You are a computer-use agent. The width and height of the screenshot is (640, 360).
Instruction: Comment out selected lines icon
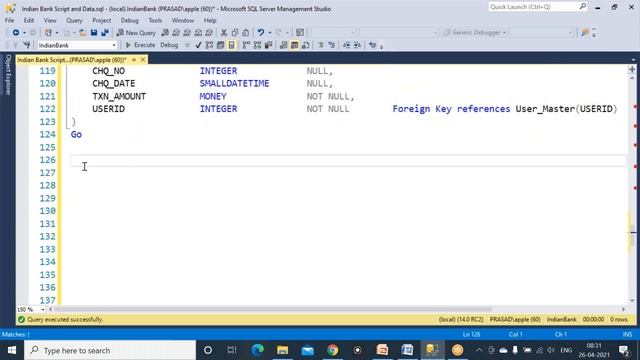tap(320, 45)
